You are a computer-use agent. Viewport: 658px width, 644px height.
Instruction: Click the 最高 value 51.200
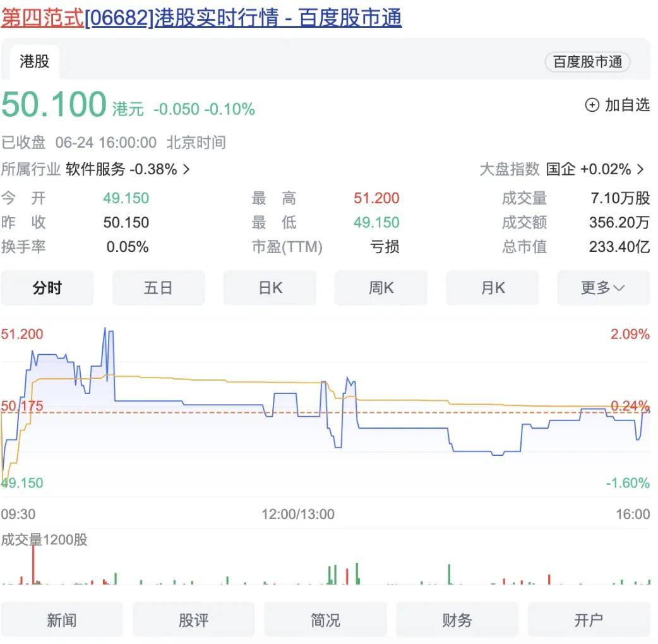pyautogui.click(x=376, y=198)
